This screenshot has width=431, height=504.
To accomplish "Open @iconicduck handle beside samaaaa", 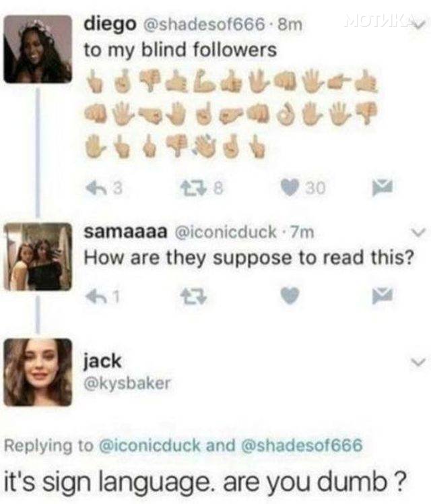I will click(x=226, y=232).
